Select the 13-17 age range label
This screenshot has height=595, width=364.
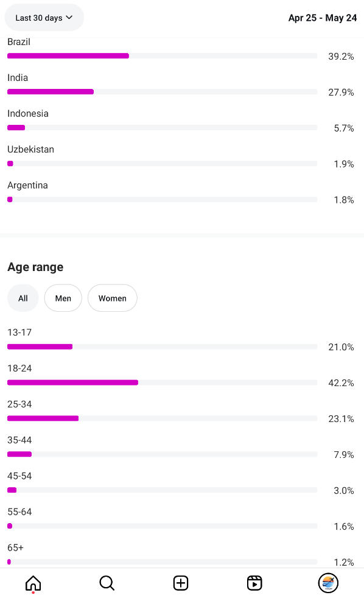pos(19,333)
